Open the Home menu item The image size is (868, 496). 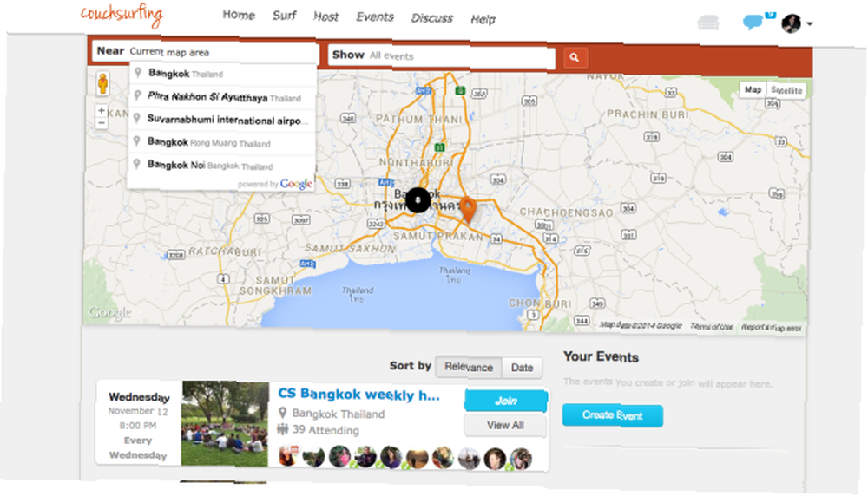coord(239,15)
